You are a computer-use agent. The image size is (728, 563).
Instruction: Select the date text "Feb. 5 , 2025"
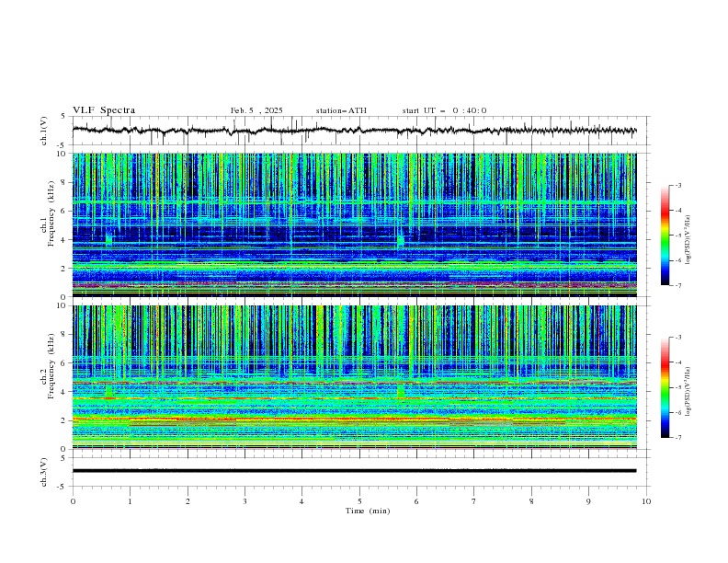[256, 110]
